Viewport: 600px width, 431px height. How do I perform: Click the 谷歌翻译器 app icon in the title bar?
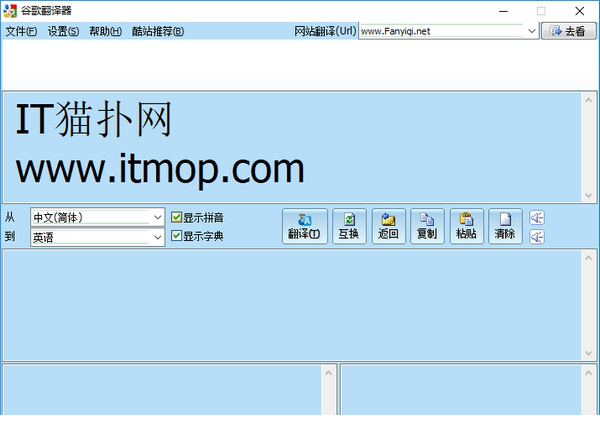tap(10, 11)
